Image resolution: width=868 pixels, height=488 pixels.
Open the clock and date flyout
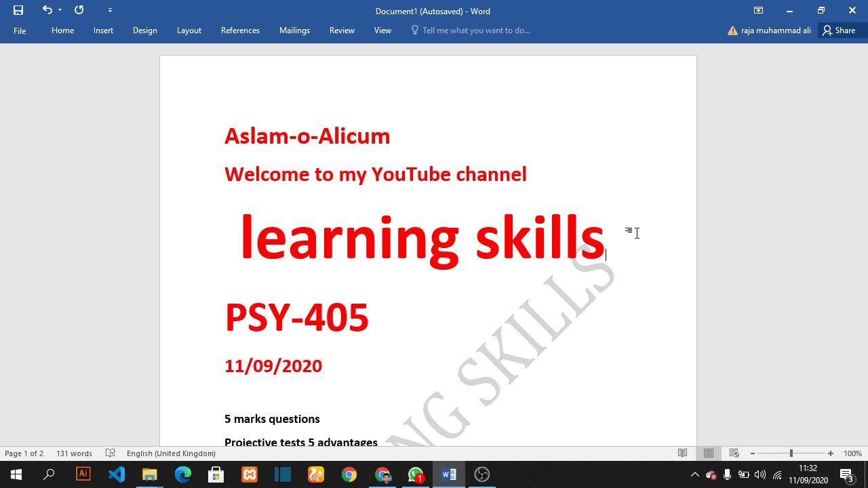[808, 474]
